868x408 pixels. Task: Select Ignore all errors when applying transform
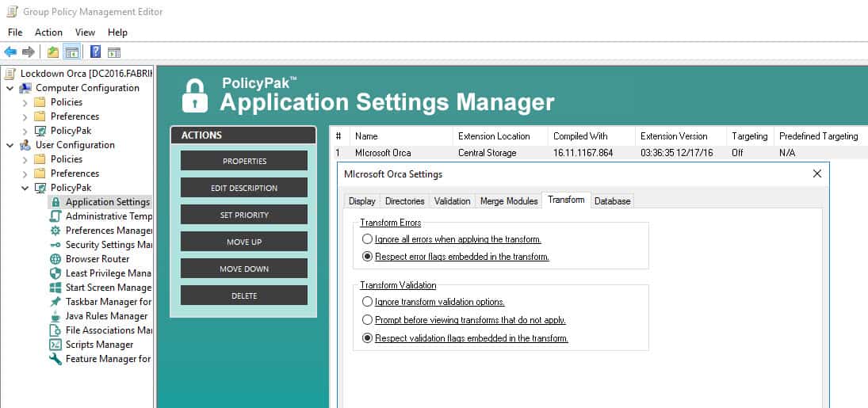tap(367, 239)
